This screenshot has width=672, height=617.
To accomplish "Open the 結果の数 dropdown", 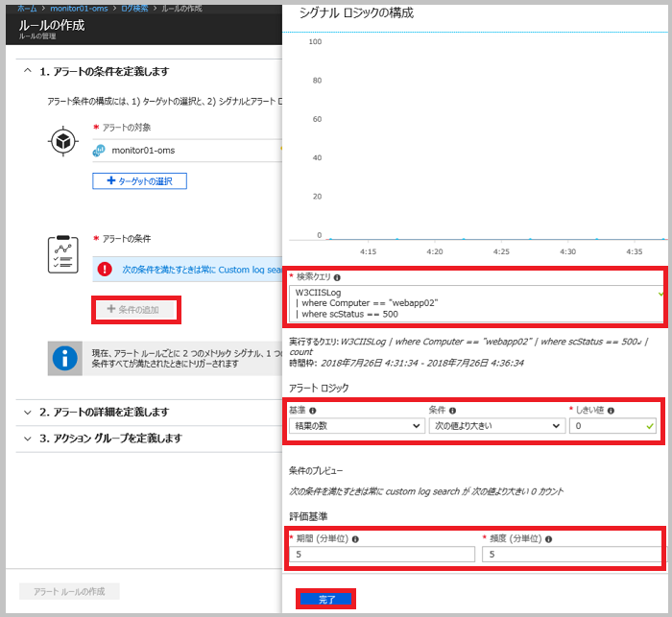I will point(357,426).
